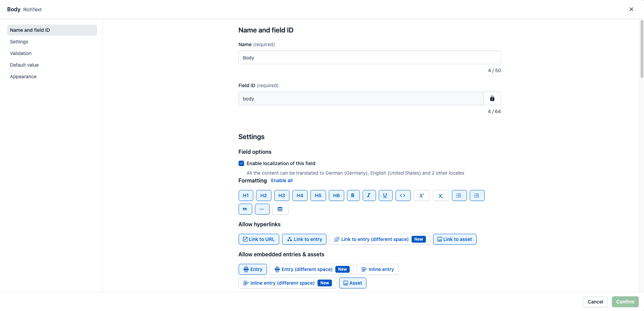Toggle Link to asset hyperlink option
This screenshot has height=311, width=644.
tap(455, 239)
